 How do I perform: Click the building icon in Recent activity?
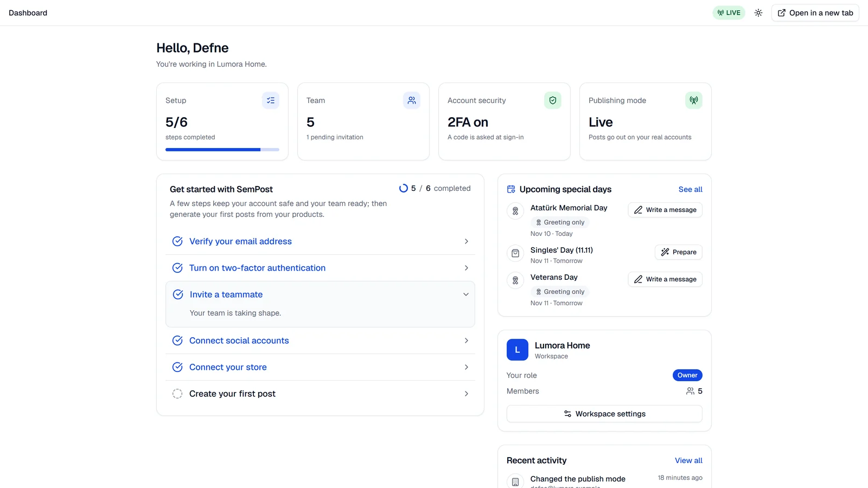point(515,482)
